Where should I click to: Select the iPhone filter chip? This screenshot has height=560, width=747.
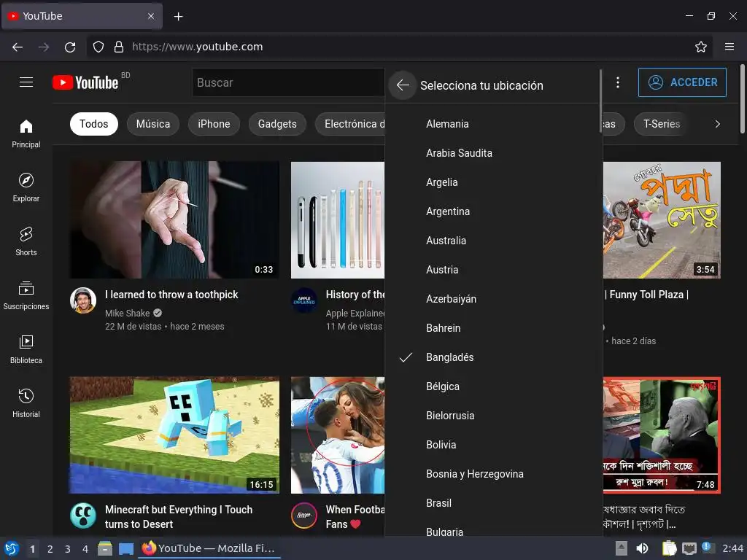click(x=214, y=124)
